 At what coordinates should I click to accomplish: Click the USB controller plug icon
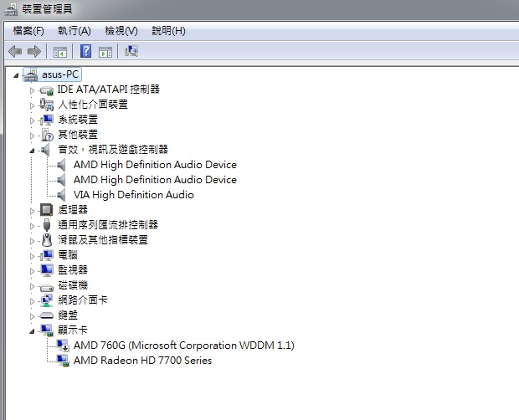(47, 225)
